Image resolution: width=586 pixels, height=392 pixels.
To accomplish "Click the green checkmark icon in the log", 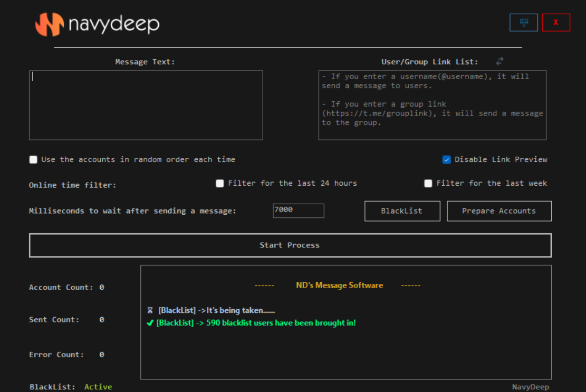I will tap(150, 323).
